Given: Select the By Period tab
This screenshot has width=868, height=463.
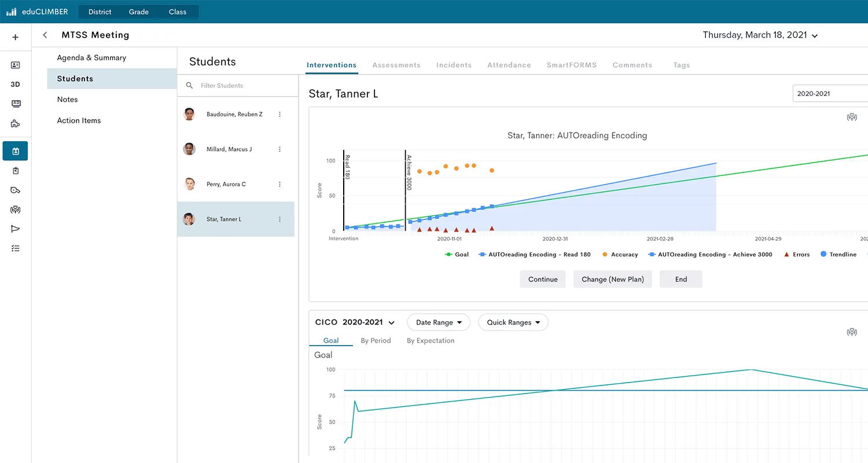Looking at the screenshot, I should pyautogui.click(x=376, y=341).
